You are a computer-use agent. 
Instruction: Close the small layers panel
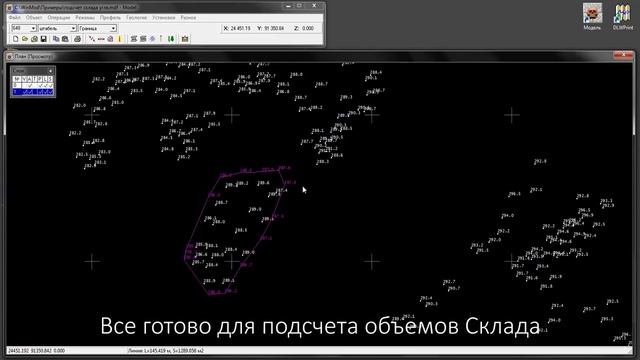point(51,71)
